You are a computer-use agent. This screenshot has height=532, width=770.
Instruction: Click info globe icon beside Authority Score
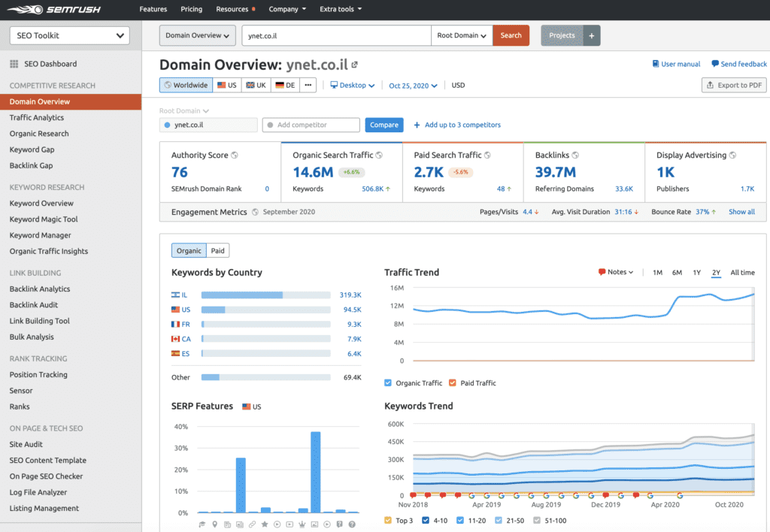click(x=235, y=156)
